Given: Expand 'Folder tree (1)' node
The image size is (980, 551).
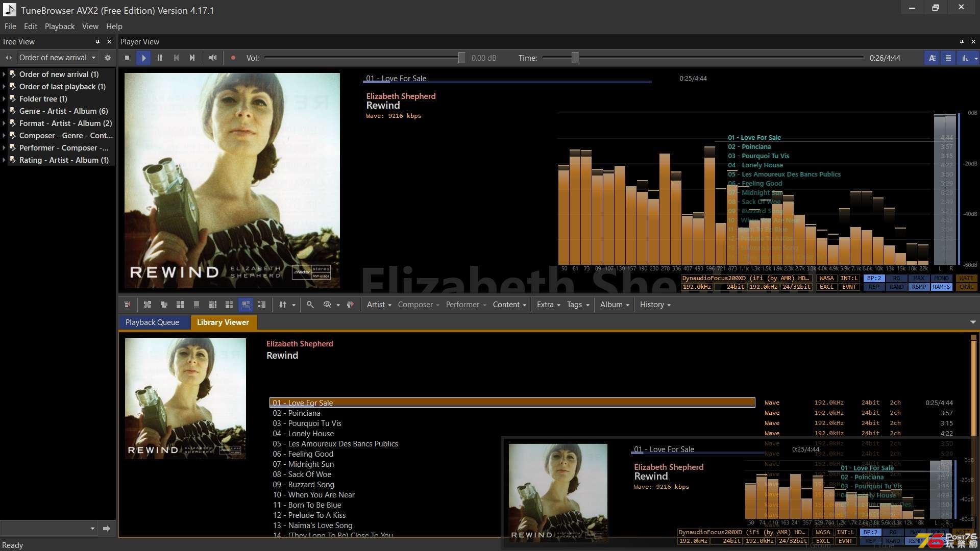Looking at the screenshot, I should click(4, 99).
